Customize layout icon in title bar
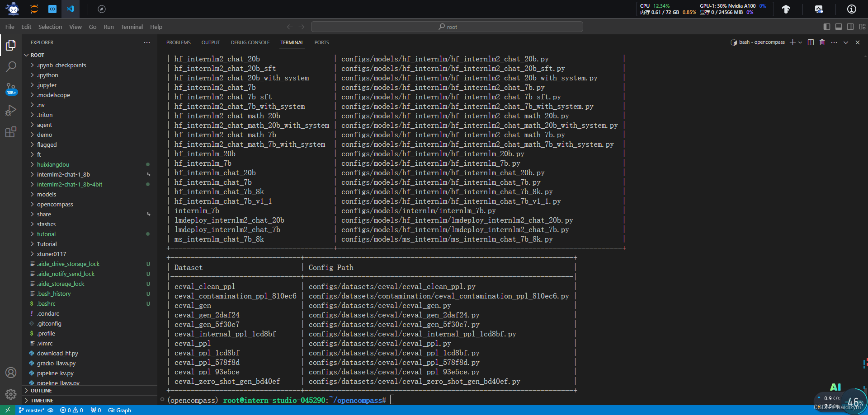The width and height of the screenshot is (868, 415). pos(863,27)
